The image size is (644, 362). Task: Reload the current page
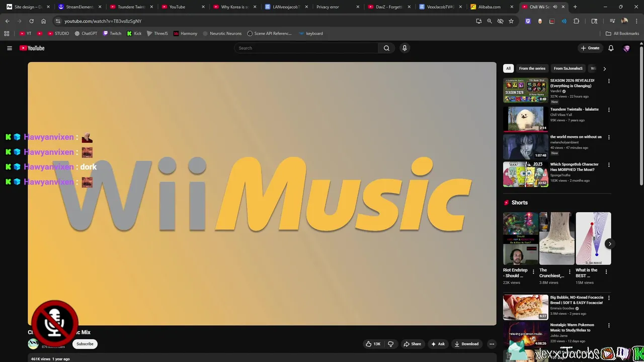(31, 21)
